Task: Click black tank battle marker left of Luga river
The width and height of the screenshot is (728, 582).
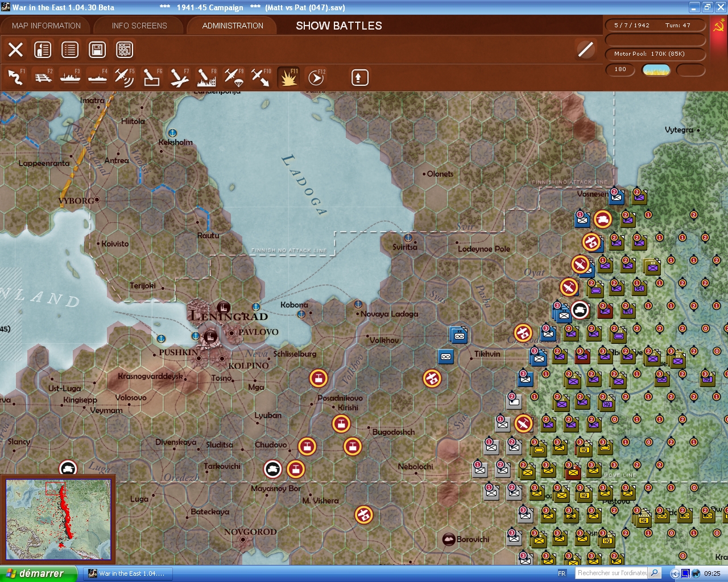Action: tap(68, 469)
